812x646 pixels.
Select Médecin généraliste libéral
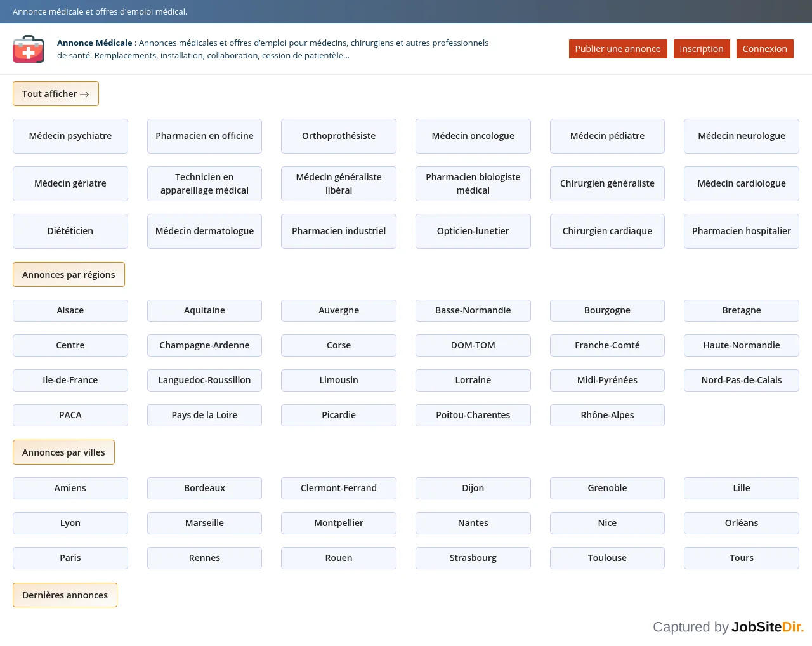pos(339,183)
